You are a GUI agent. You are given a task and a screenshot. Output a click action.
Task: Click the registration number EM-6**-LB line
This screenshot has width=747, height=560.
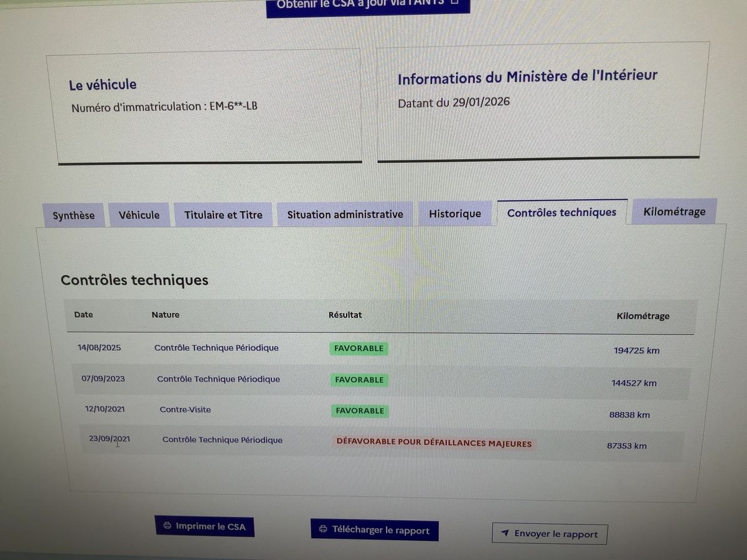click(164, 106)
